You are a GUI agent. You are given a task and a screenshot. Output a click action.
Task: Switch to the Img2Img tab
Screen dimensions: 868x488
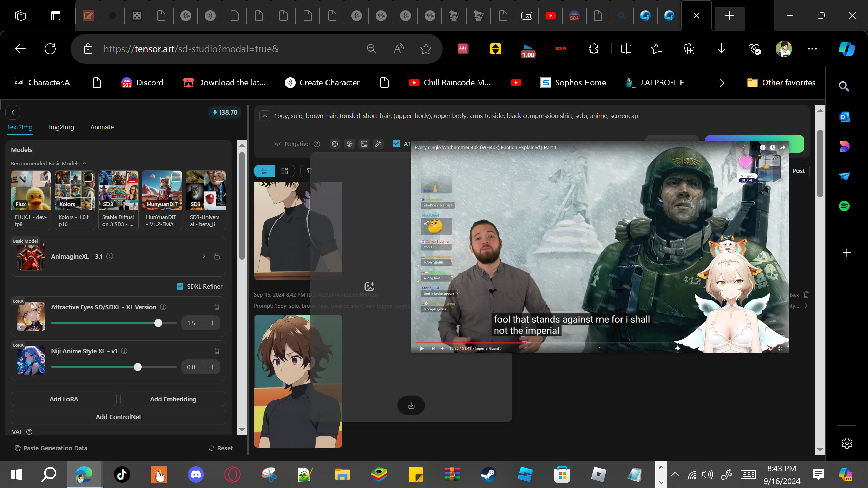tap(61, 127)
